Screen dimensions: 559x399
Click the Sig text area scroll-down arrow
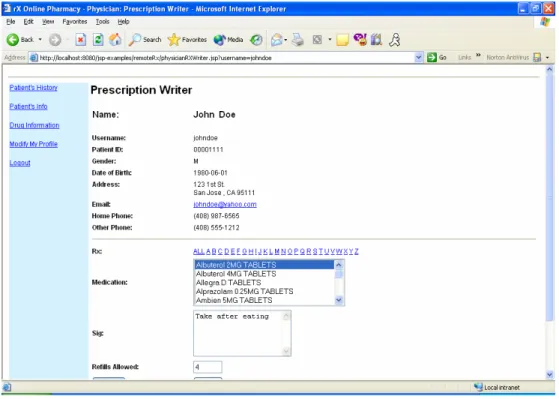(286, 352)
